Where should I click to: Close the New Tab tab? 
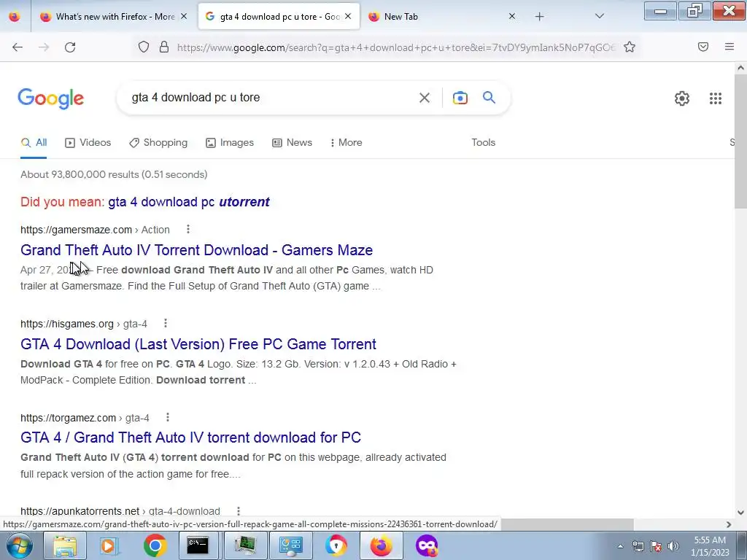(511, 16)
